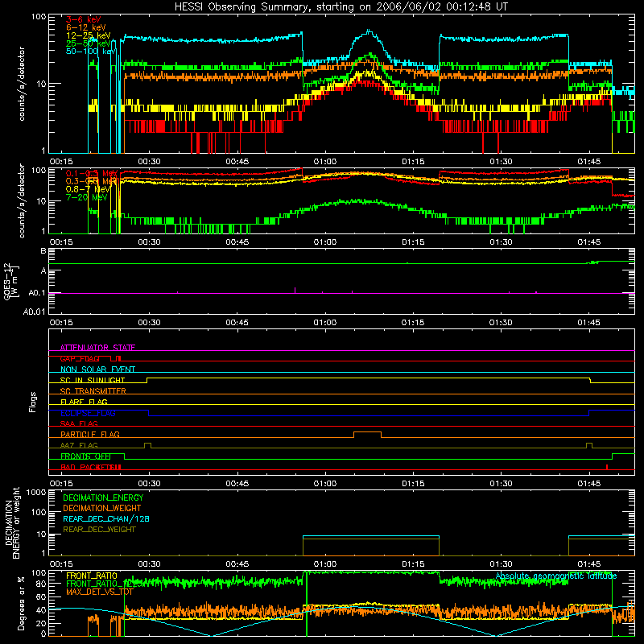Select the SAA_FLAG label
This screenshot has height=644, width=644.
coord(79,423)
